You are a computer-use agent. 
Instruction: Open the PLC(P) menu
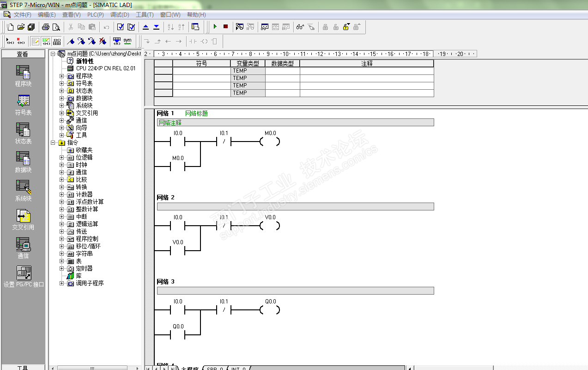(x=96, y=15)
